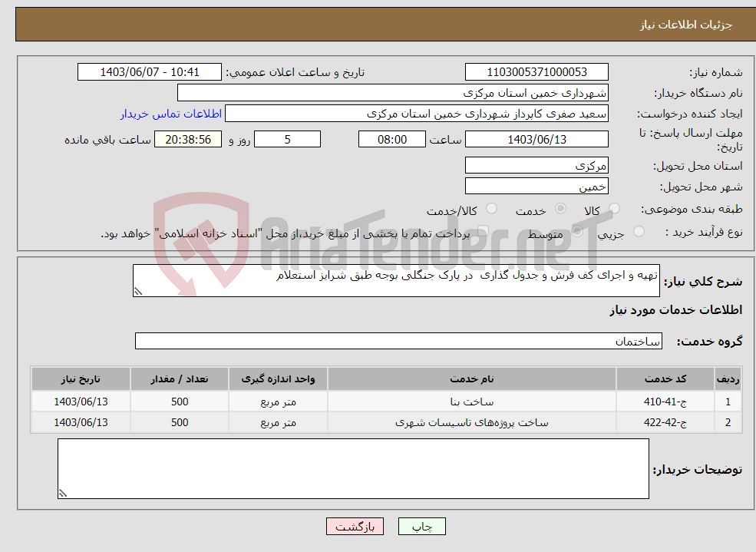The image size is (756, 552).
Task: Click the توضیحات خریدار empty textarea
Action: coord(353,468)
